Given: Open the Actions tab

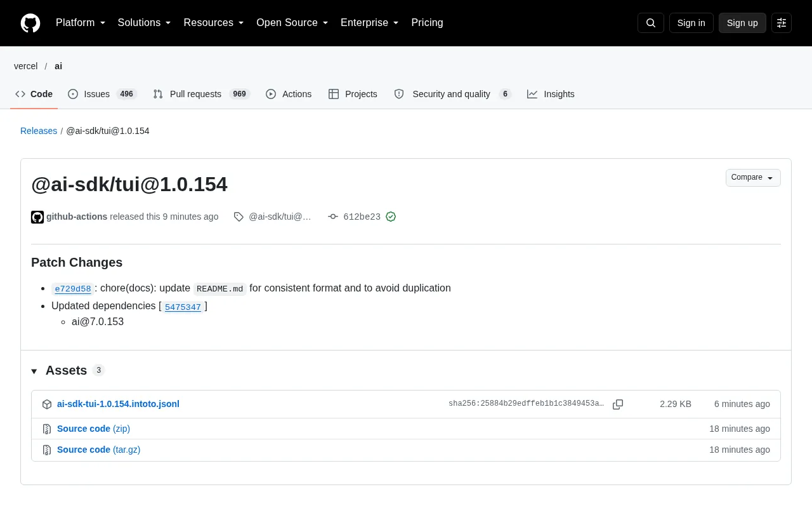Looking at the screenshot, I should tap(289, 94).
